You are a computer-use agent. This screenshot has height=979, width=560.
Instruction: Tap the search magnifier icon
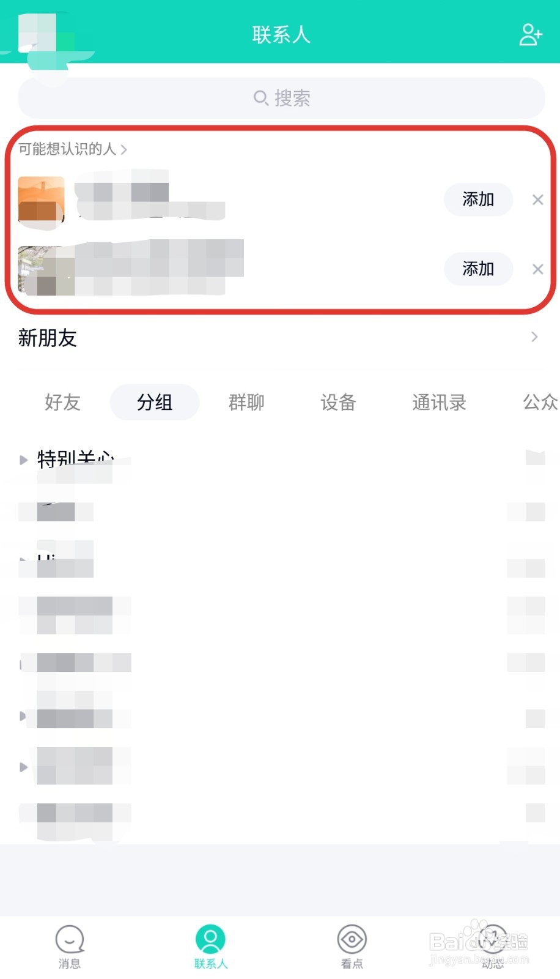(x=261, y=98)
